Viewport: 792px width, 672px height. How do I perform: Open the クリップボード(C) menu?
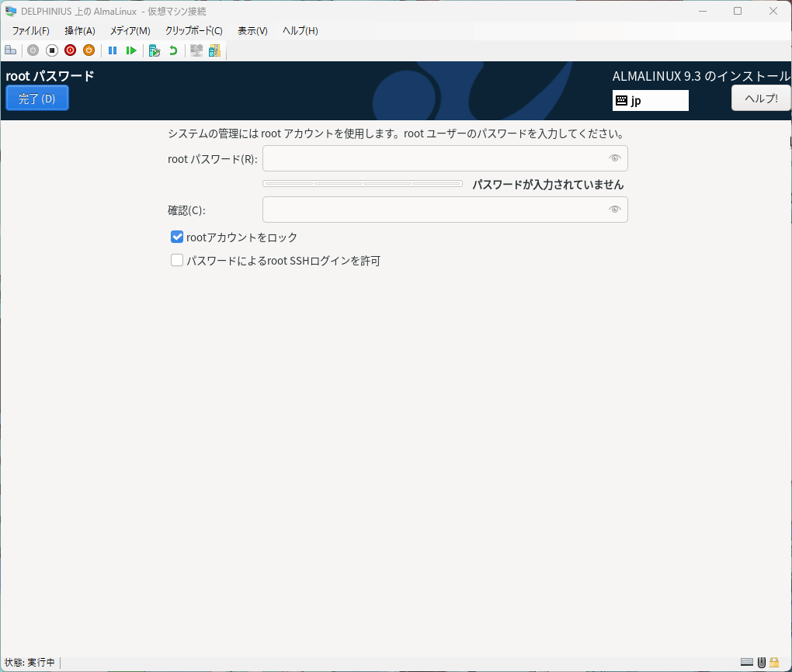pyautogui.click(x=194, y=31)
